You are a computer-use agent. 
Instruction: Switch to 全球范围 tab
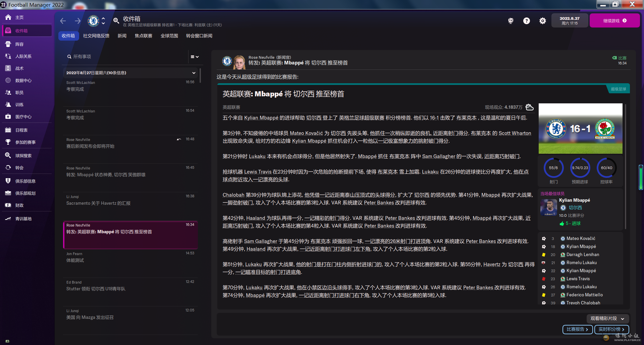(x=169, y=36)
